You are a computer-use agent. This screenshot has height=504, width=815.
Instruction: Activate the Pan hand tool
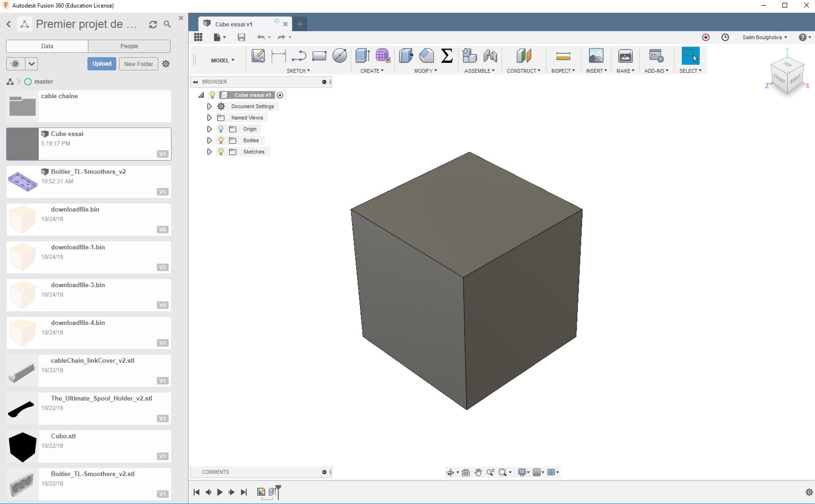pos(478,472)
